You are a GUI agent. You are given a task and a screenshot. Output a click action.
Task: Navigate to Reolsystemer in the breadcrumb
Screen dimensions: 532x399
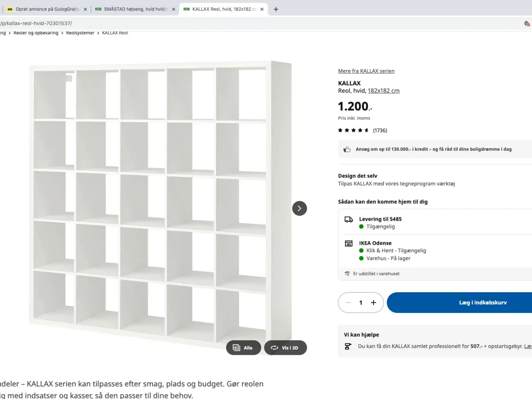[x=80, y=32]
